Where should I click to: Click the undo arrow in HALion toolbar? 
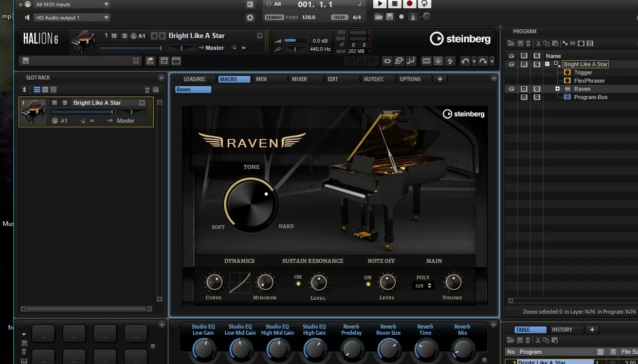tap(465, 61)
